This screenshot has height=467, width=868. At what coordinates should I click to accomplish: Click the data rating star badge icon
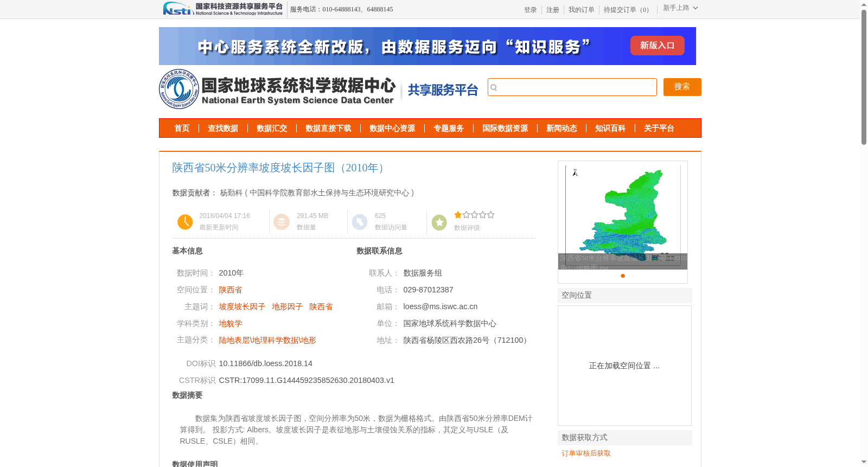(x=439, y=222)
